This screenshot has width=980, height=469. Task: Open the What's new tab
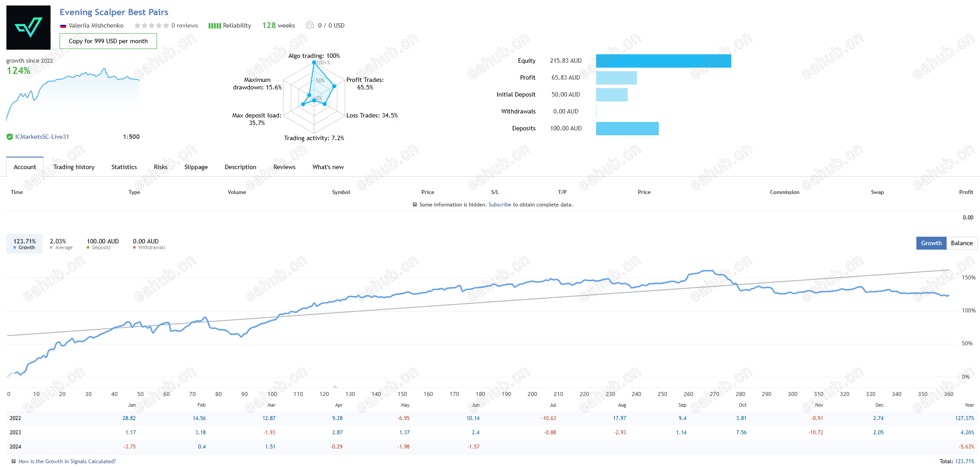(x=328, y=167)
